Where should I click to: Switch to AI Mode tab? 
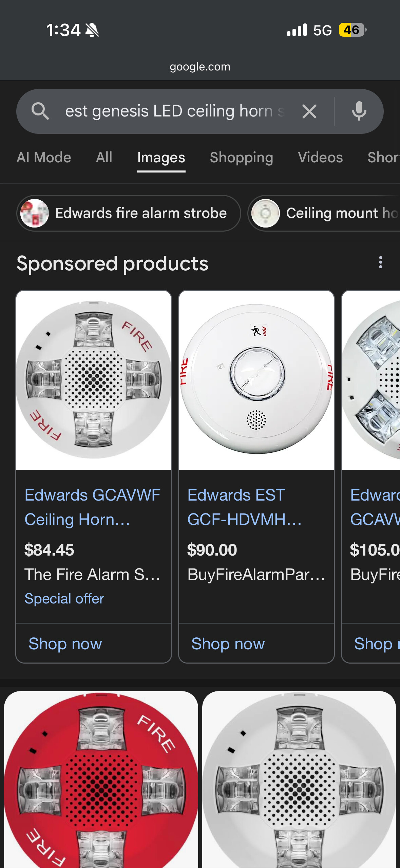point(44,158)
